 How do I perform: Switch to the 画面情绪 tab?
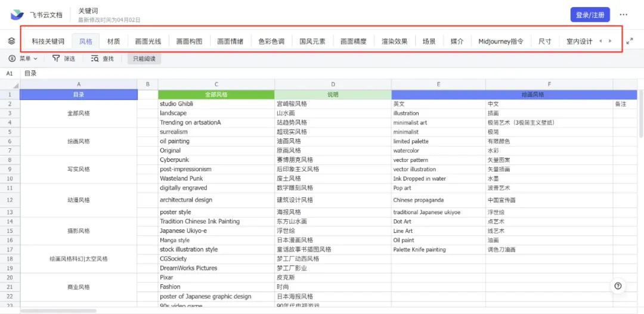(230, 42)
